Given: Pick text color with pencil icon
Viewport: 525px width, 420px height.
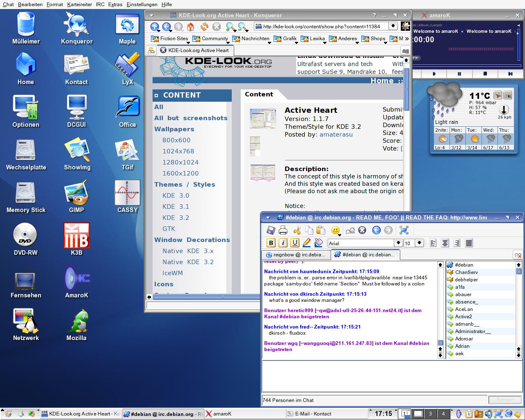Looking at the screenshot, I should [306, 243].
